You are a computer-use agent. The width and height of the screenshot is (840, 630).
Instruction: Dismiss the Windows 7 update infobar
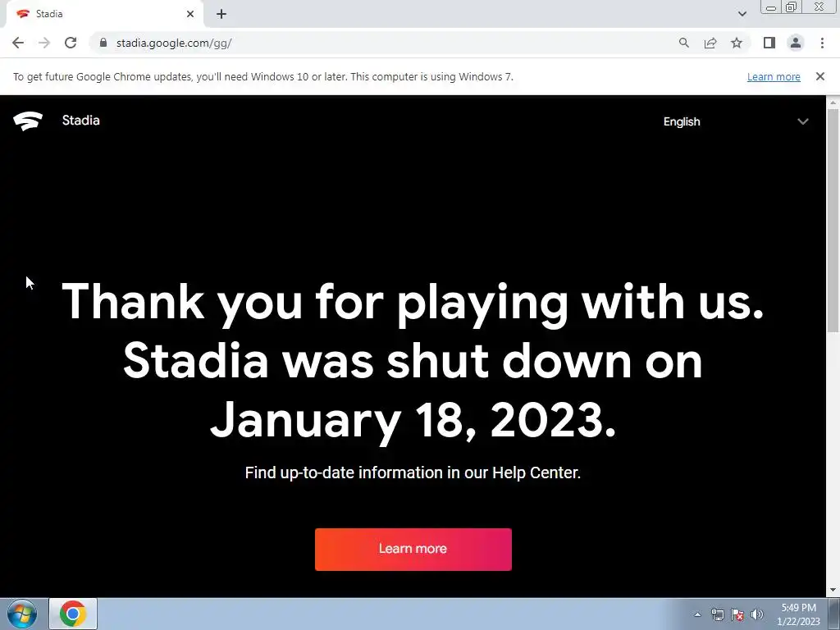pyautogui.click(x=819, y=76)
